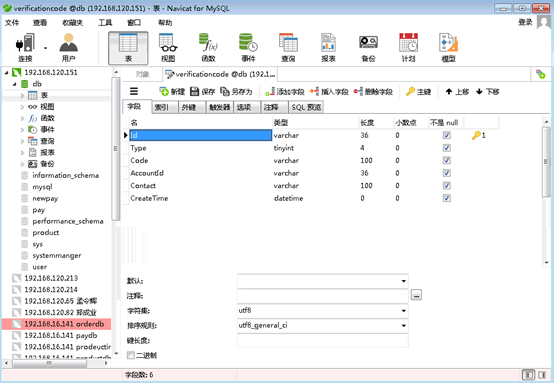Click the Key Length (键长度) input field
Viewport: 554px width, 383px height.
(323, 341)
